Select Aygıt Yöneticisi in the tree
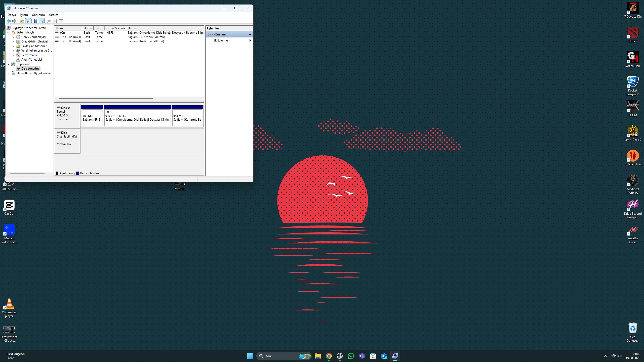Screen dimensions: 644x362 coord(31,60)
